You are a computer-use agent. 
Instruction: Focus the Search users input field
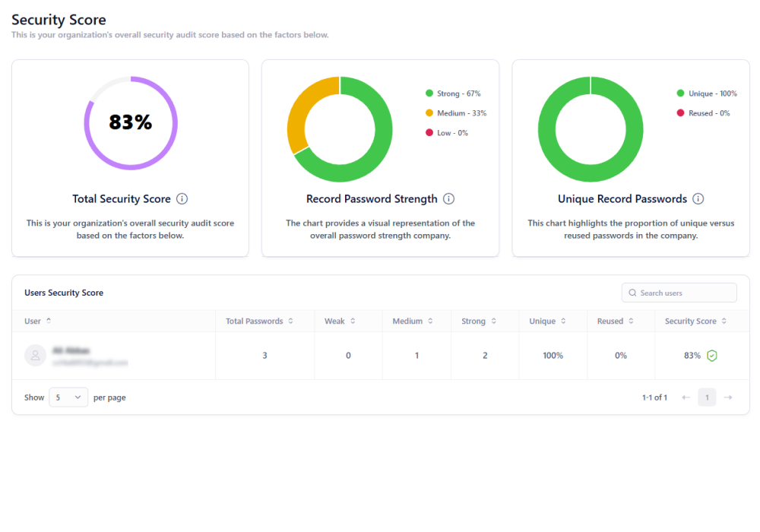684,293
